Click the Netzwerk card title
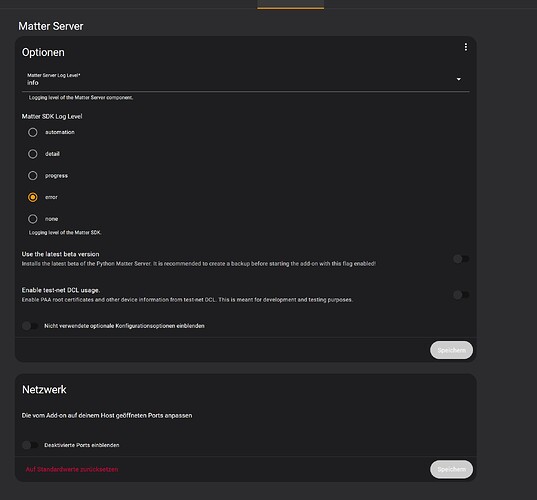Image resolution: width=537 pixels, height=500 pixels. [x=44, y=389]
